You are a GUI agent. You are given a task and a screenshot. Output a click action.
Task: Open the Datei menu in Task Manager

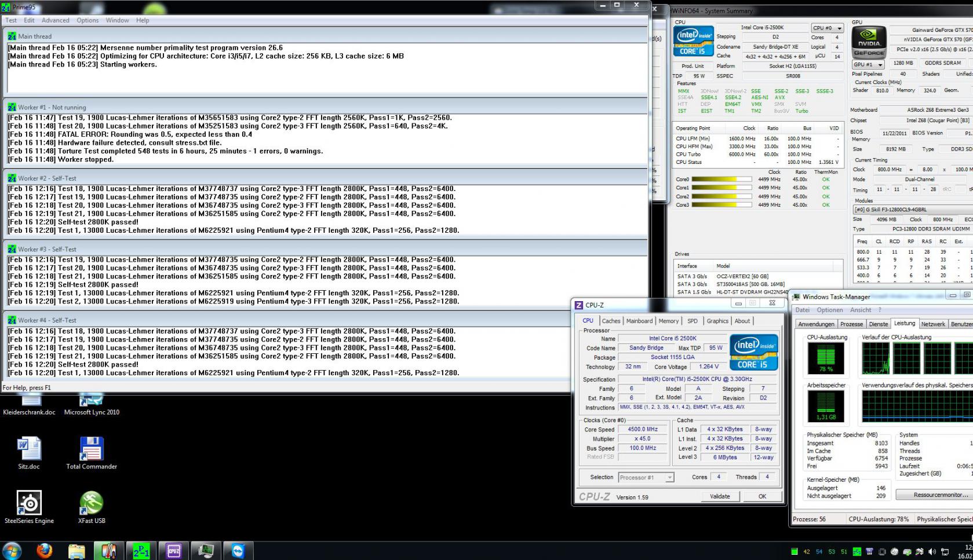(x=802, y=310)
